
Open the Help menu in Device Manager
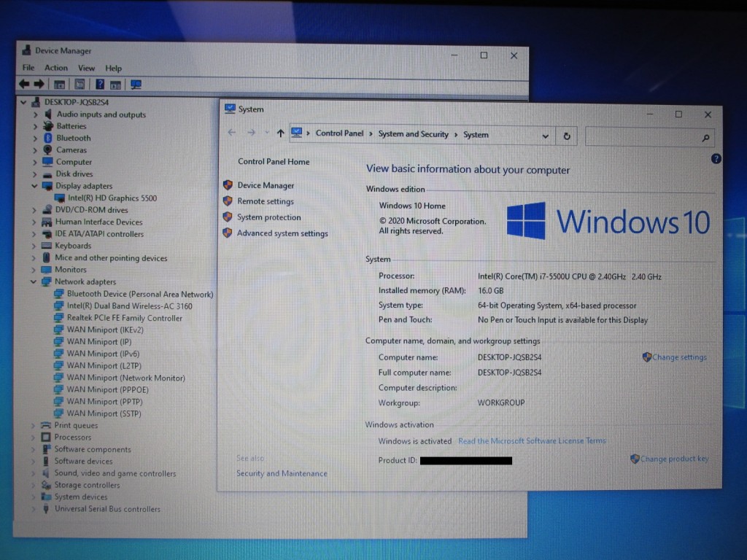click(113, 68)
